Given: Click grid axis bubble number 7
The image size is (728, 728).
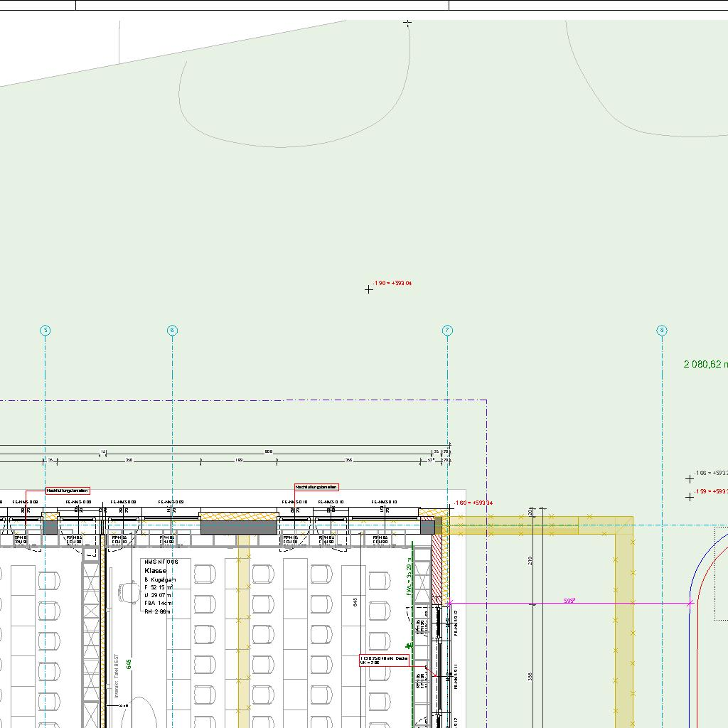Looking at the screenshot, I should pyautogui.click(x=447, y=331).
